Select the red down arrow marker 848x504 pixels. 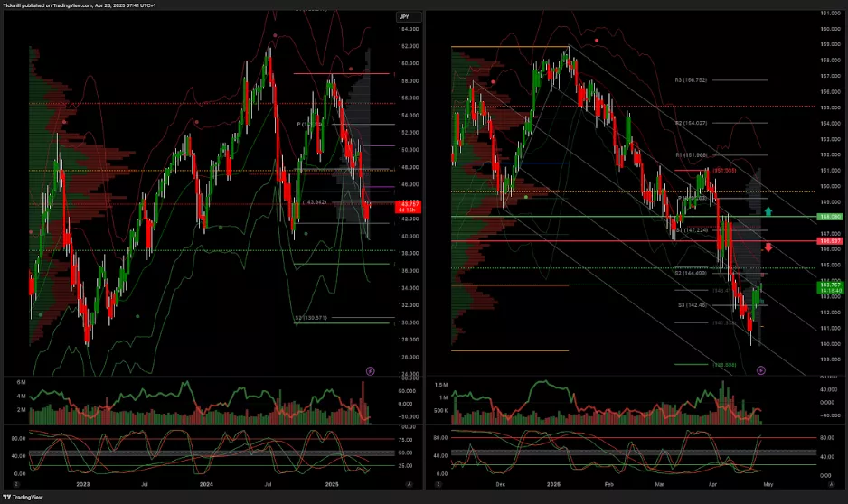[768, 247]
